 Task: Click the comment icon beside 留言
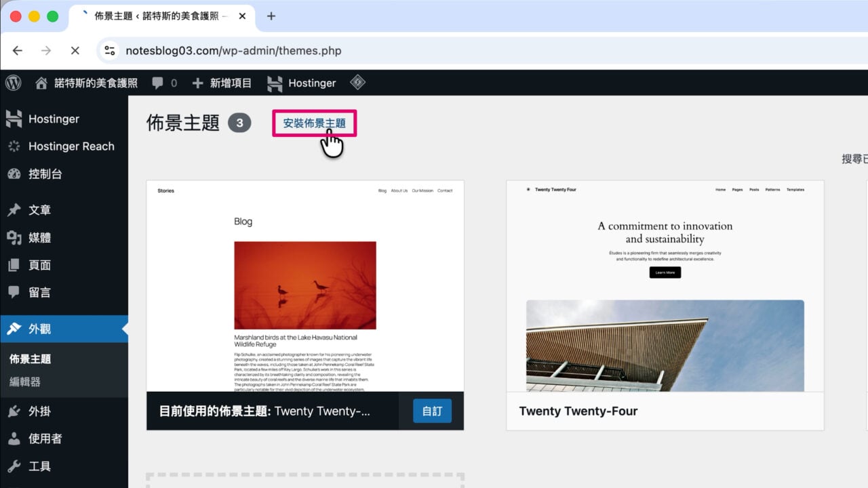click(x=14, y=292)
